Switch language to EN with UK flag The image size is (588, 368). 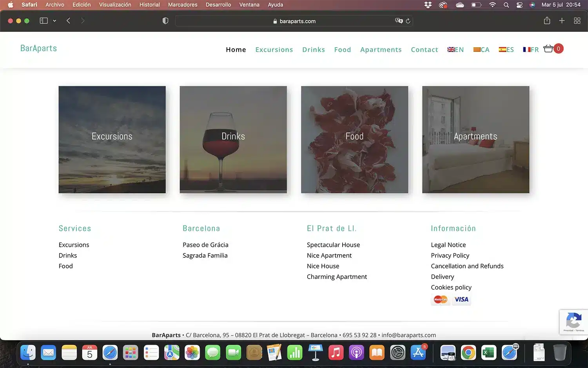click(x=456, y=49)
